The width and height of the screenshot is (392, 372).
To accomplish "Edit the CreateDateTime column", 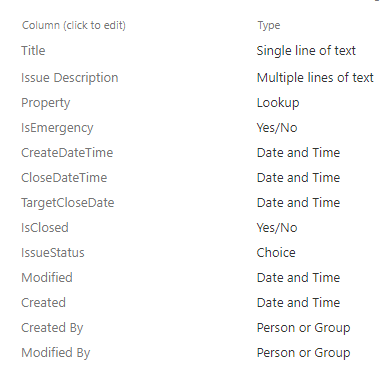I will coord(67,153).
